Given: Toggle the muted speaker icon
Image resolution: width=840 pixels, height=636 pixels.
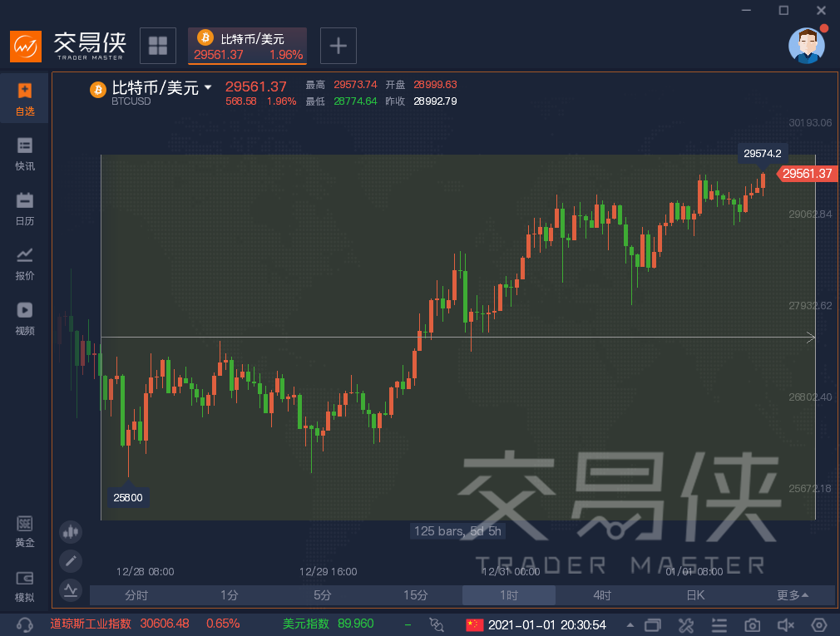Looking at the screenshot, I should click(x=785, y=624).
